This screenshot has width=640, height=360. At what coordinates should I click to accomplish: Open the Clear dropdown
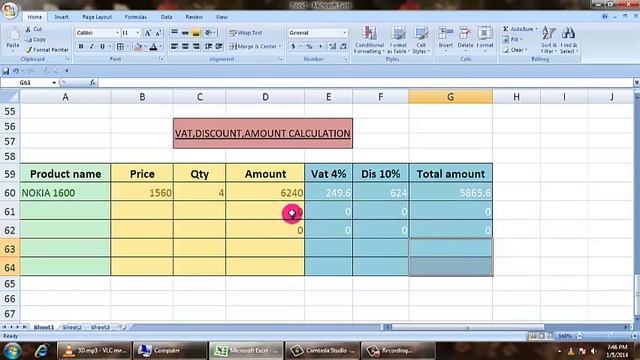(515, 50)
